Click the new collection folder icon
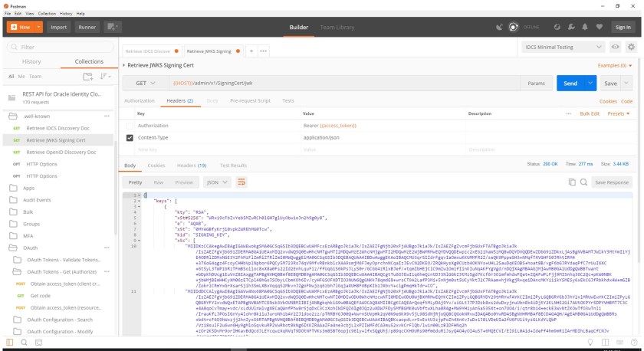644x351 pixels. 88,76
